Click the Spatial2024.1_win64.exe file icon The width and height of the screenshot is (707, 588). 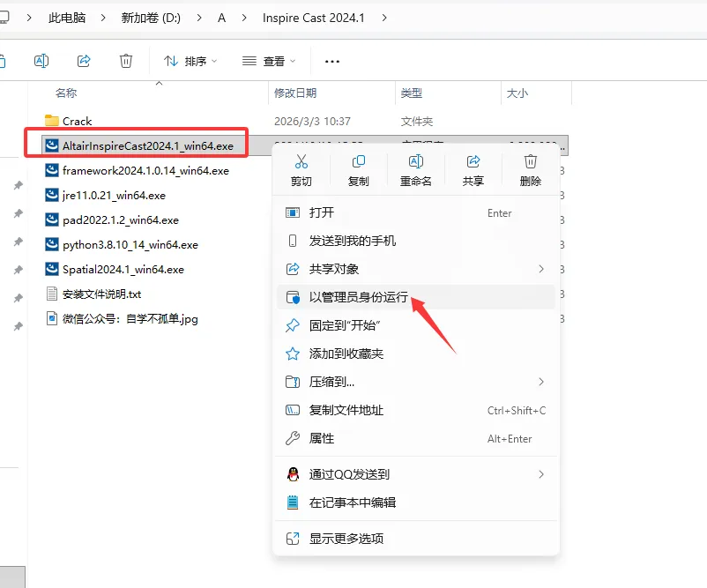tap(52, 269)
